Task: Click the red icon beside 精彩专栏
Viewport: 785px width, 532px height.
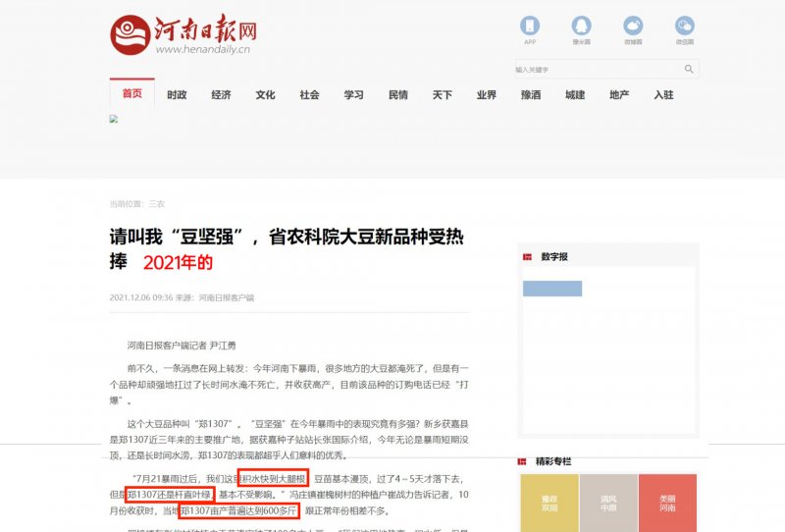Action: [528, 460]
